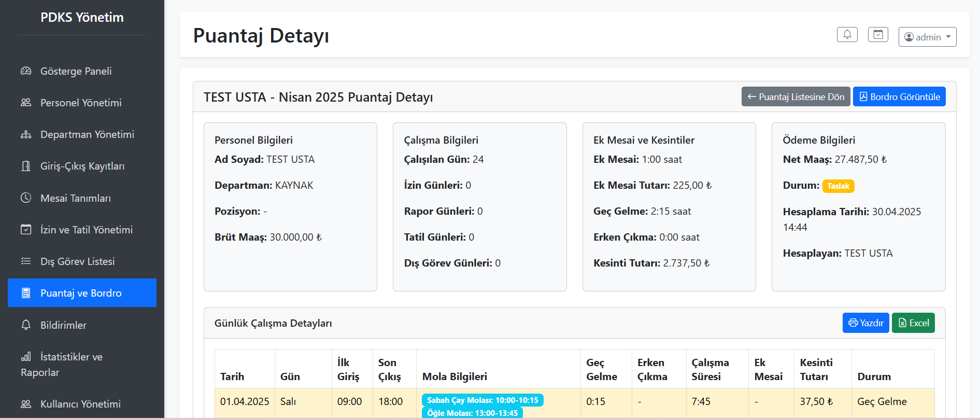Print daily details with Yazdır button

865,323
